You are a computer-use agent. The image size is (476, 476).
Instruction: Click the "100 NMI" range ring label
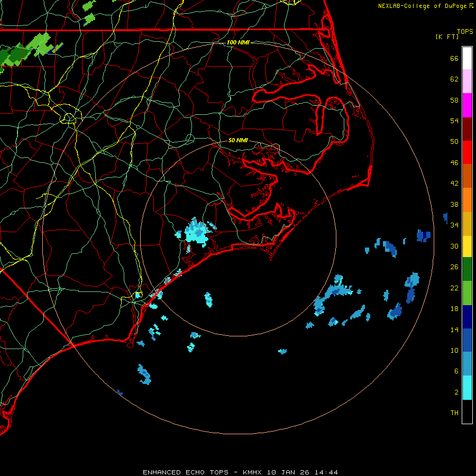click(x=238, y=42)
